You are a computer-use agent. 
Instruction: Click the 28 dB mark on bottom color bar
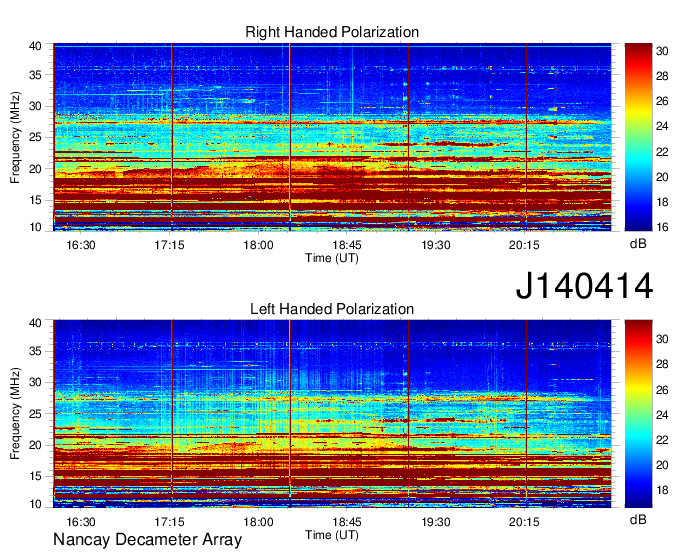tap(662, 364)
